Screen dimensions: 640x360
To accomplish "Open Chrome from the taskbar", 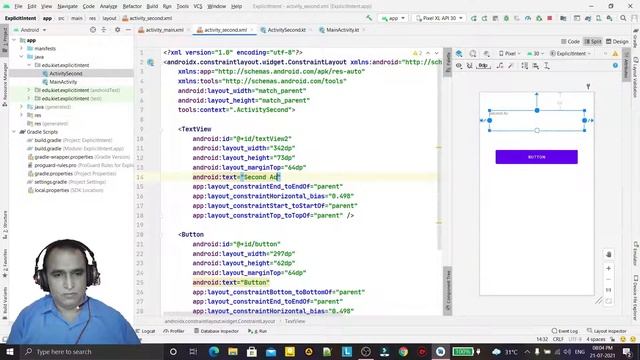I will coord(403,351).
